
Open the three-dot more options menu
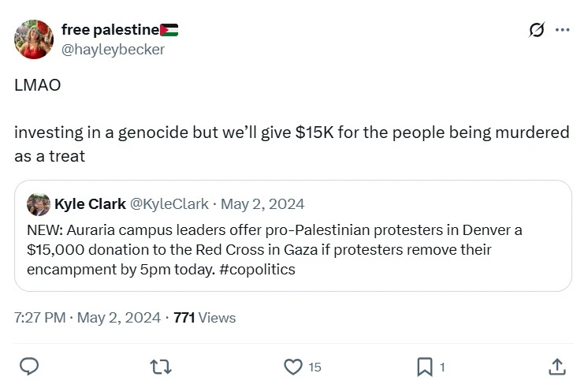pyautogui.click(x=562, y=31)
